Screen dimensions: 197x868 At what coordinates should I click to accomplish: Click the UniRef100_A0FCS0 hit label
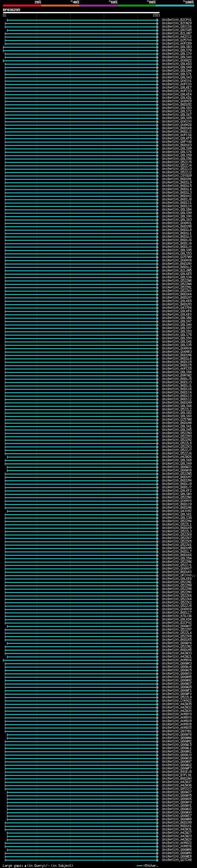pos(176,84)
